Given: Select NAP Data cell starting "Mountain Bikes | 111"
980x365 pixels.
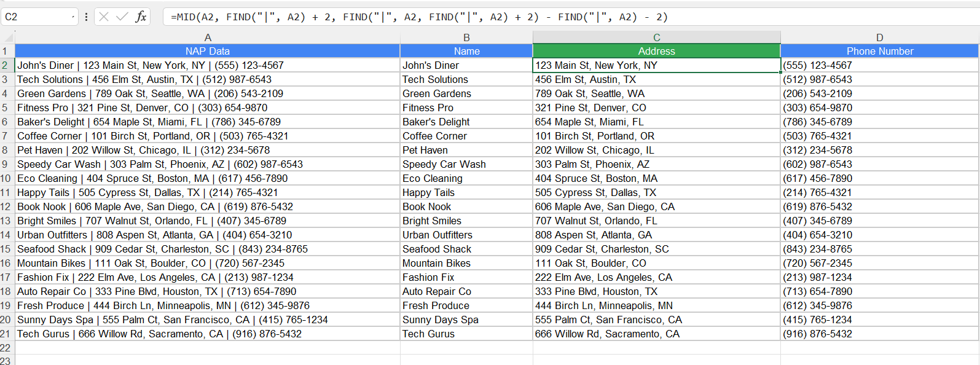Looking at the screenshot, I should 208,263.
